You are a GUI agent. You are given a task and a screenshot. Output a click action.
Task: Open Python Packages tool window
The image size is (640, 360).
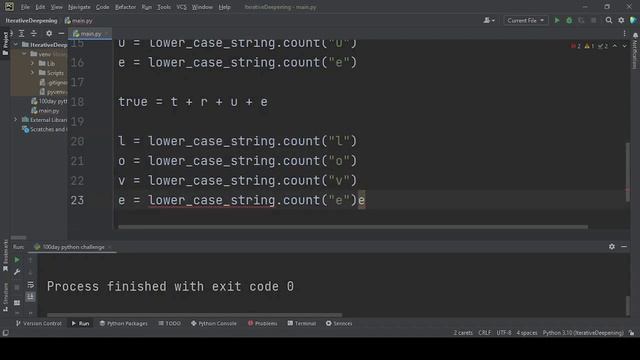pos(123,323)
